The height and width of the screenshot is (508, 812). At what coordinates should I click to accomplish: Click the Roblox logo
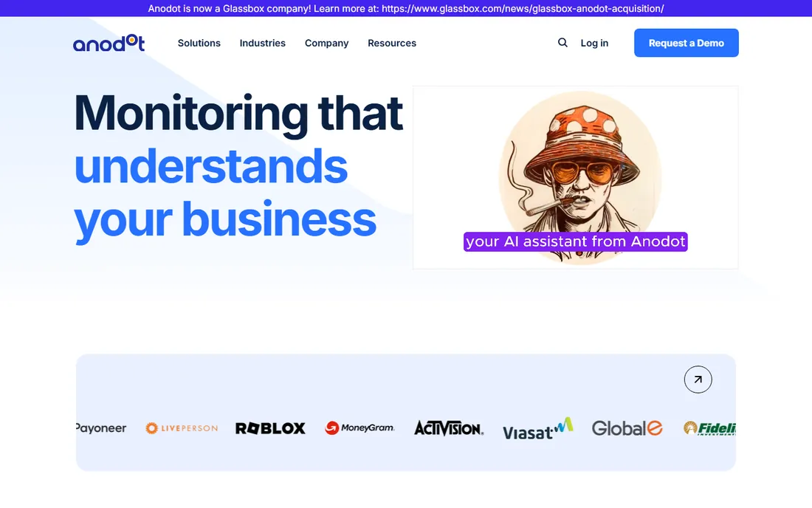tap(270, 428)
